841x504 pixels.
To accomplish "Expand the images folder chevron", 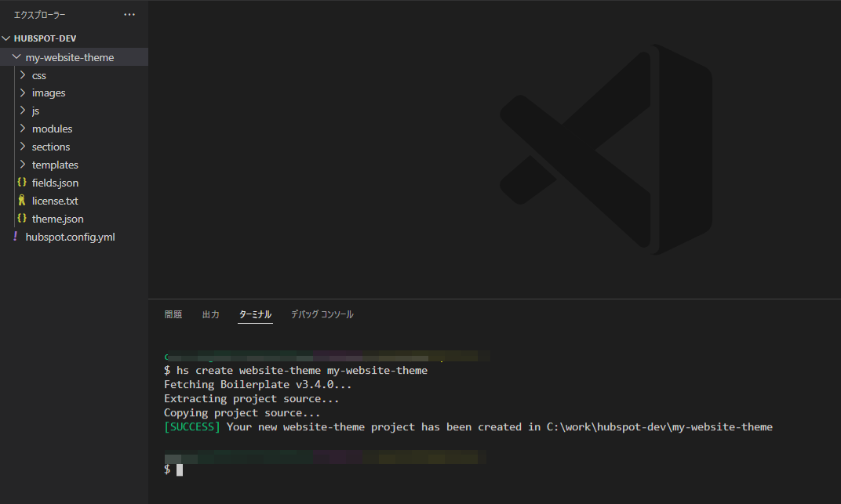I will point(23,92).
